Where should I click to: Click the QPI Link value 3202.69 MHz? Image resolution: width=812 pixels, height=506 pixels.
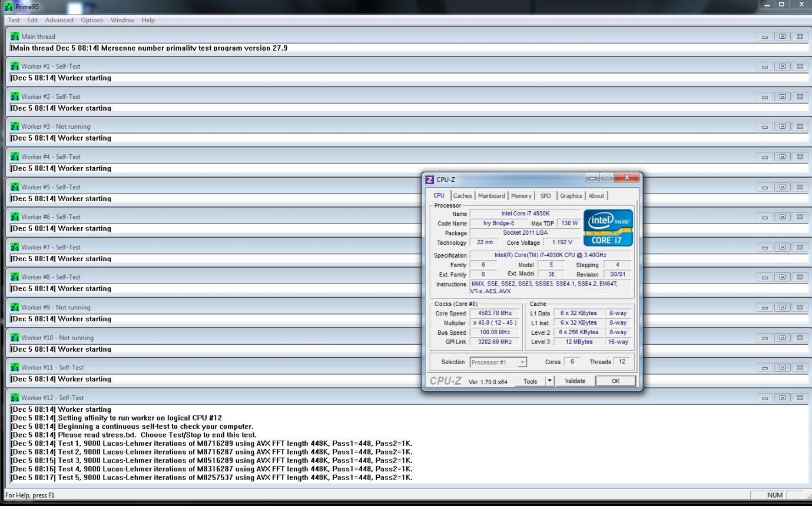click(495, 342)
